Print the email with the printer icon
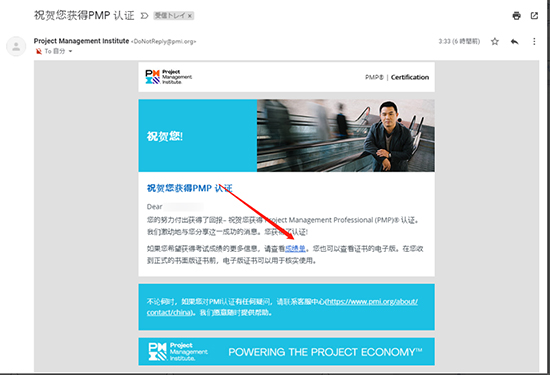Screen dimensions: 550x375 (x=516, y=15)
